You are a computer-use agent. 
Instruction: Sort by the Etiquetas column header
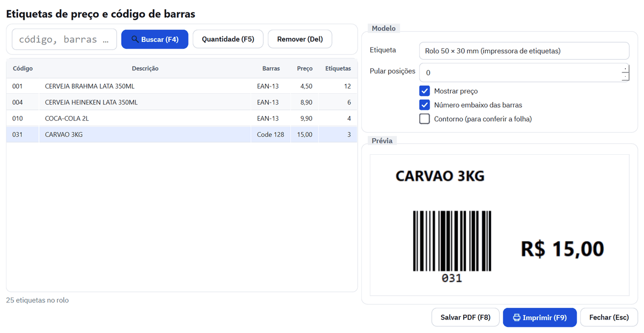click(338, 68)
